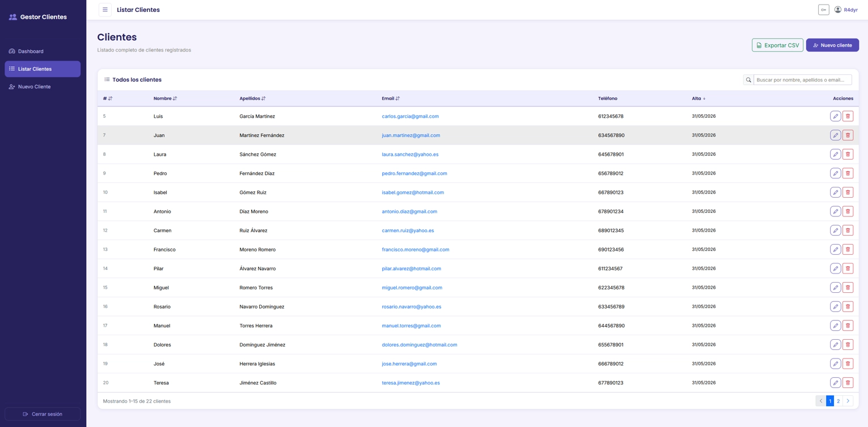The width and height of the screenshot is (868, 427).
Task: Open the R4dyr user profile
Action: 846,10
